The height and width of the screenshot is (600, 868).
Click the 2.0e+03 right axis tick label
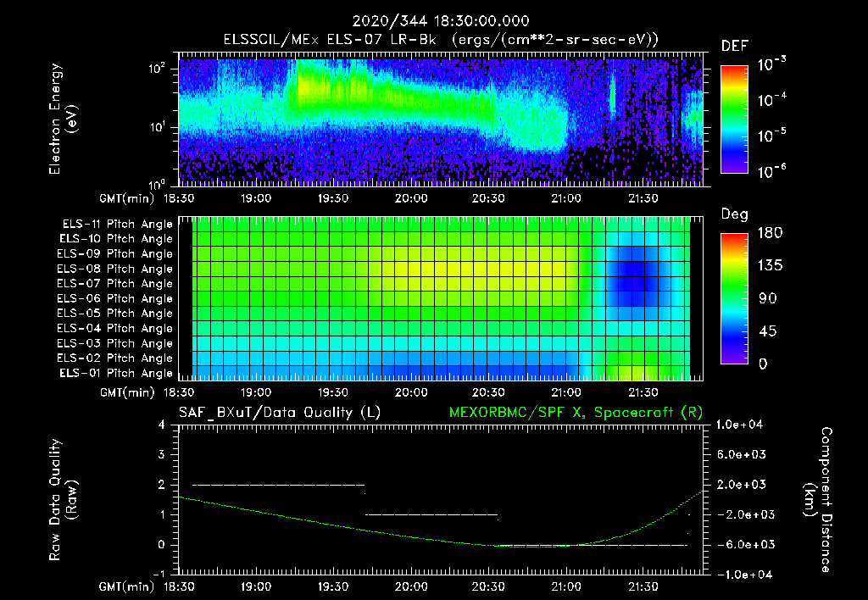[x=739, y=485]
